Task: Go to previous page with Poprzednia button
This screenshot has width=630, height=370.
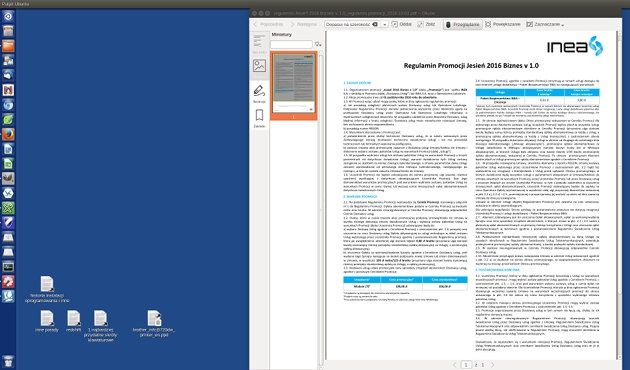Action: coord(268,25)
